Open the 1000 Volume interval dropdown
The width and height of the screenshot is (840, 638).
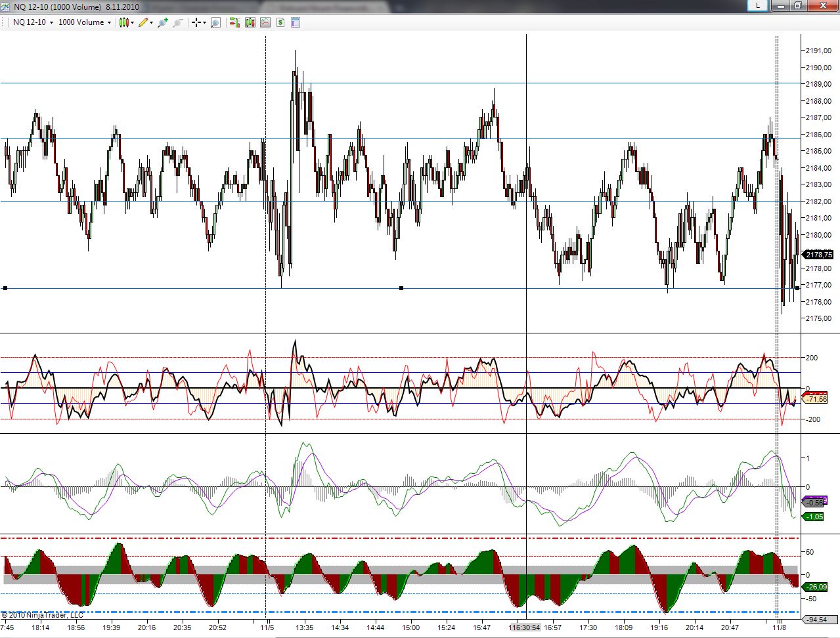point(85,22)
